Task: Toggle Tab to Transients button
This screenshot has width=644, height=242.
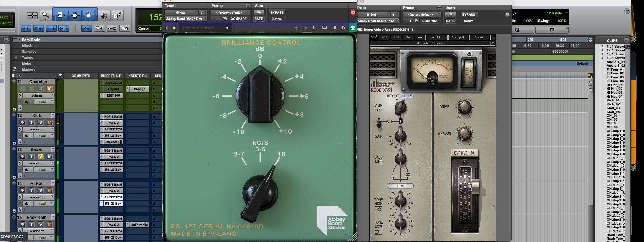Action: pyautogui.click(x=26, y=28)
